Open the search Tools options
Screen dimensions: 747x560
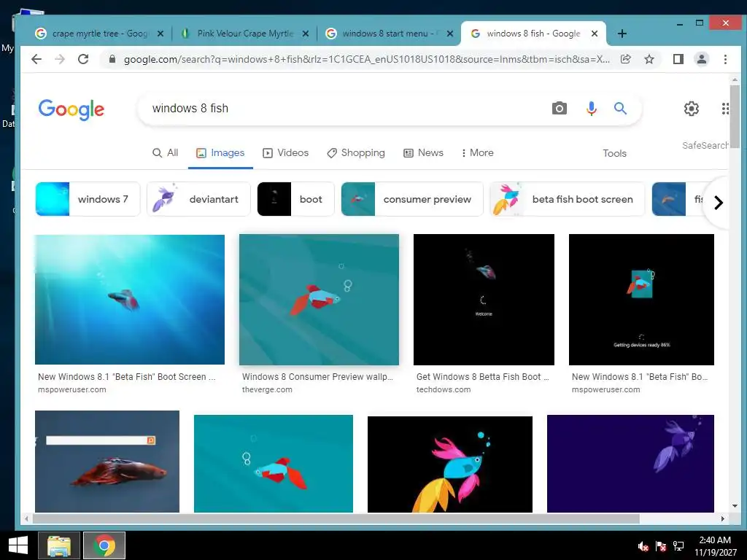coord(614,153)
